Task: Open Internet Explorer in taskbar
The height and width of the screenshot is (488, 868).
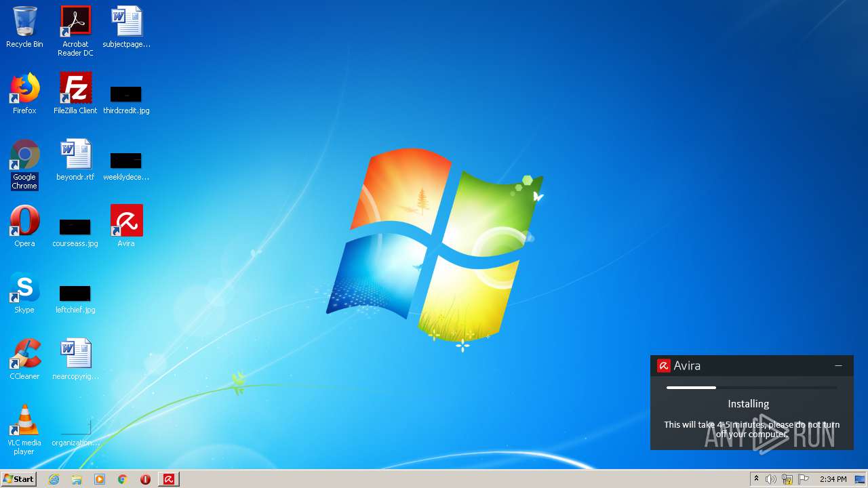Action: [54, 479]
